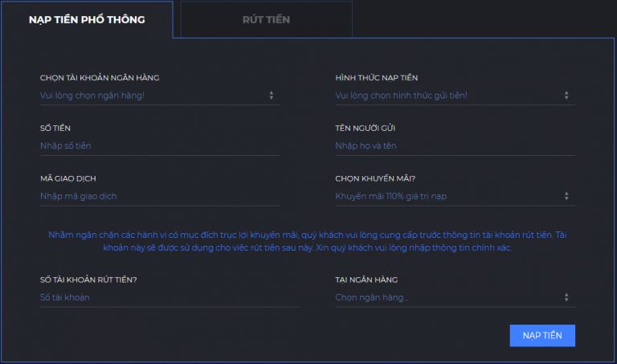The image size is (617, 364).
Task: Switch to the RÚT TIỀN tab
Action: tap(266, 19)
